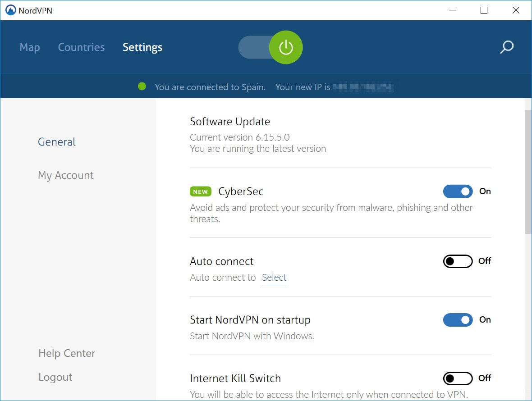This screenshot has width=532, height=401.
Task: Select the Settings tab
Action: point(142,47)
